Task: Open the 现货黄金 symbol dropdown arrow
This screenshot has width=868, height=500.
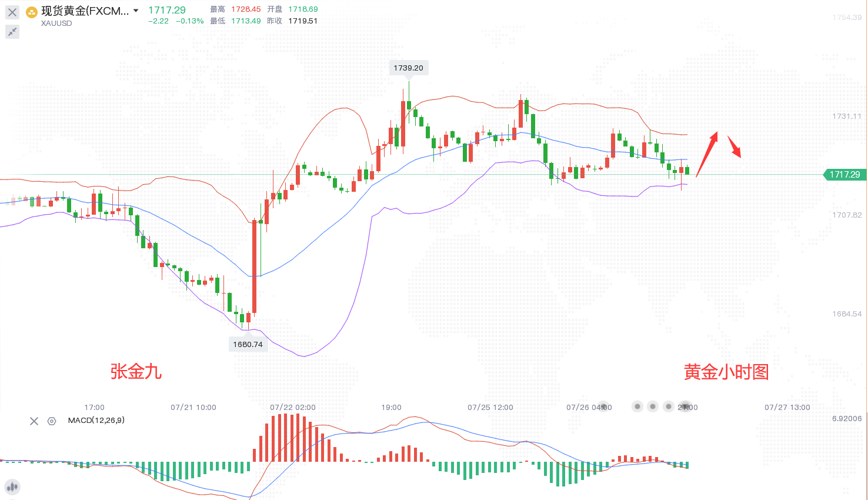Action: pyautogui.click(x=136, y=11)
